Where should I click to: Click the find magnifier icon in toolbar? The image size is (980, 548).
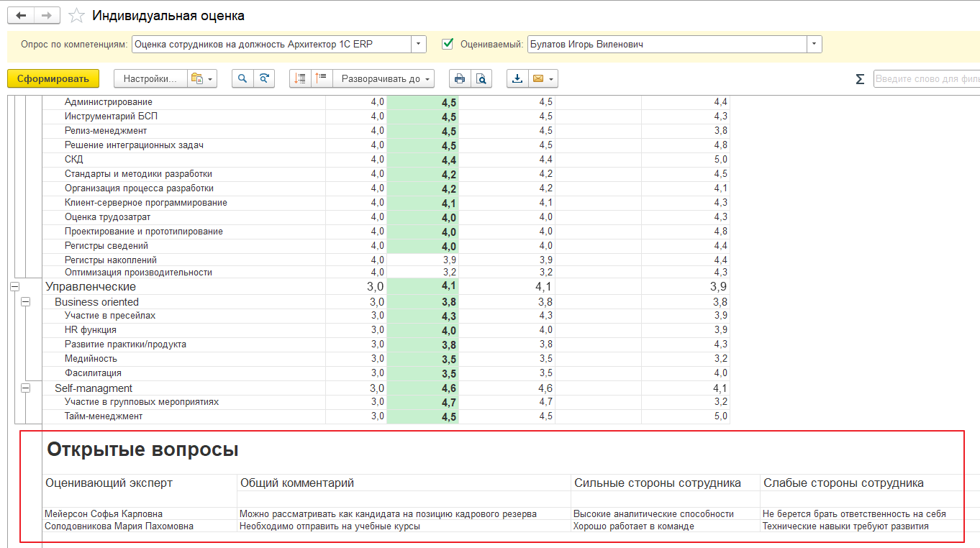(242, 79)
